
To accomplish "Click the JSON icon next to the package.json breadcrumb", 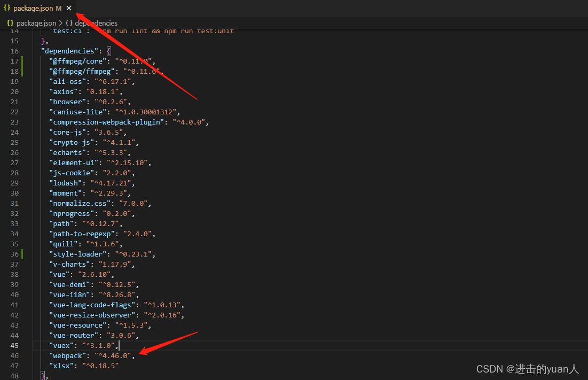I will 10,24.
